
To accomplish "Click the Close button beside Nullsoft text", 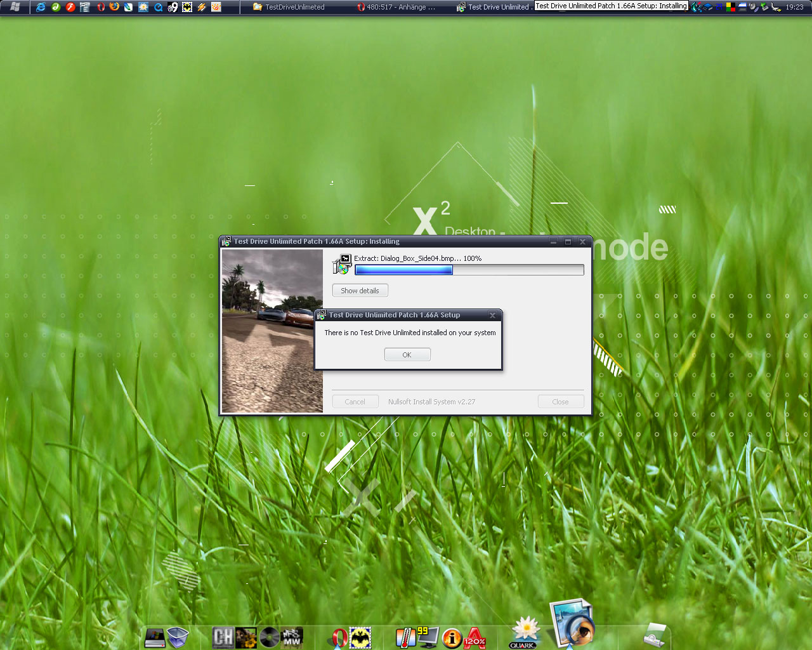I will tap(561, 402).
